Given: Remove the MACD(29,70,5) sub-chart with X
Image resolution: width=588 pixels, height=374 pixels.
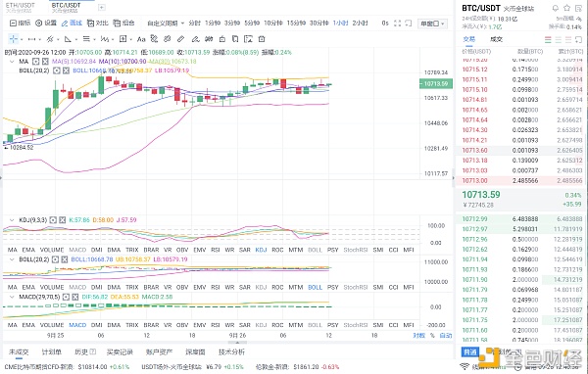Looking at the screenshot, I should [x=75, y=297].
